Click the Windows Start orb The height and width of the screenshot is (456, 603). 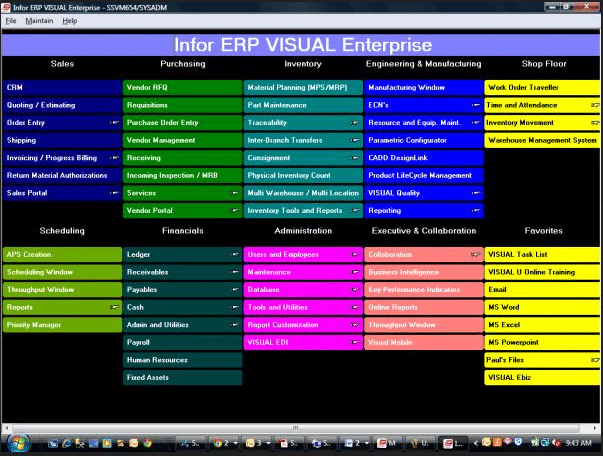coord(17,441)
